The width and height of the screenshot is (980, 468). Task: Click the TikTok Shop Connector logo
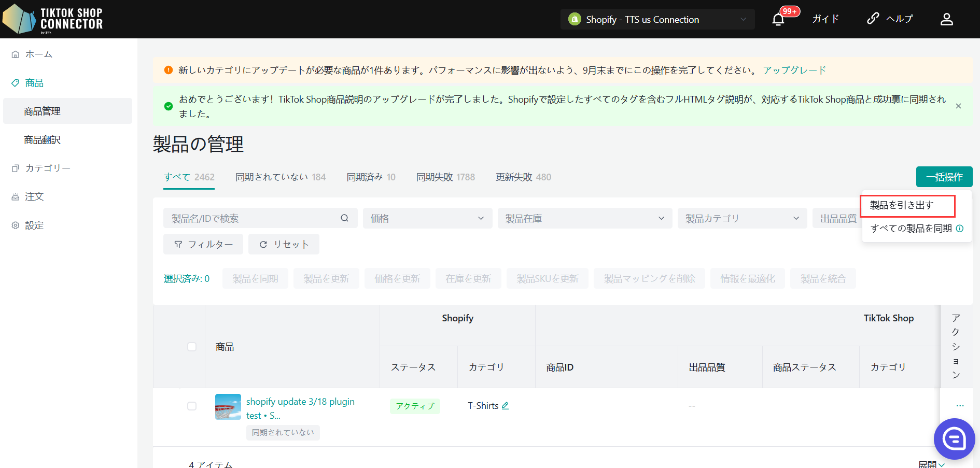click(52, 19)
